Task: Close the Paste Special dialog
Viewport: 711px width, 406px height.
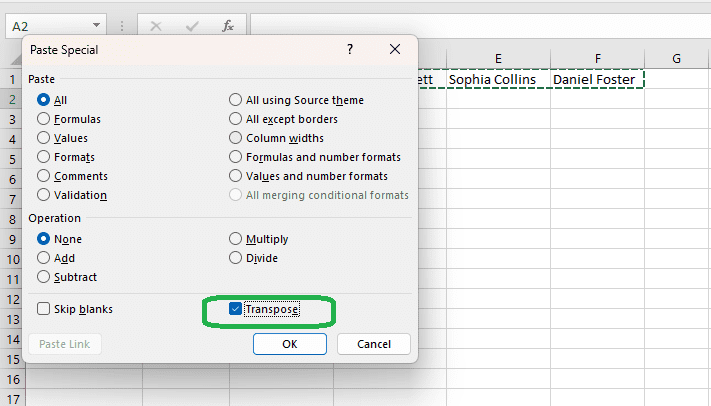Action: [394, 49]
